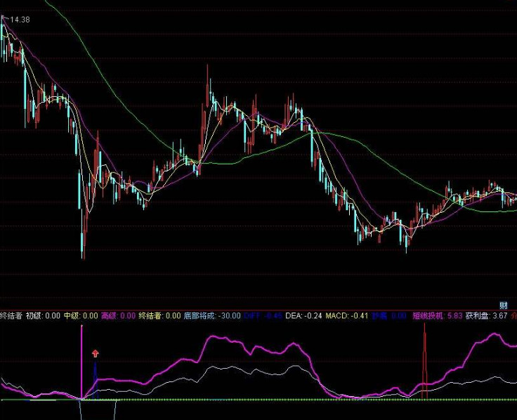Select the 终结者 indicator name label
Screen dimensions: 517x420
click(11, 316)
